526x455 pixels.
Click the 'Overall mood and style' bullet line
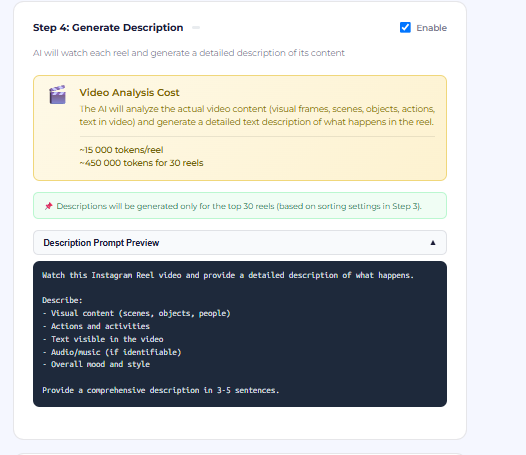[96, 364]
